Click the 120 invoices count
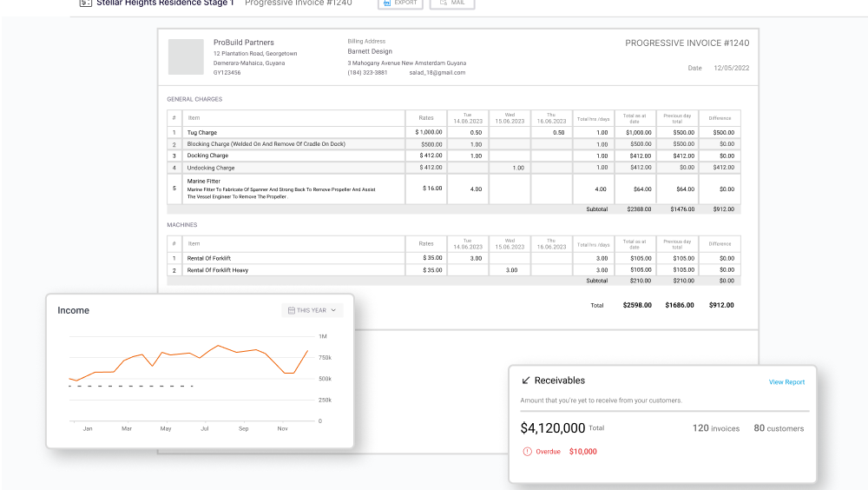 coord(716,428)
